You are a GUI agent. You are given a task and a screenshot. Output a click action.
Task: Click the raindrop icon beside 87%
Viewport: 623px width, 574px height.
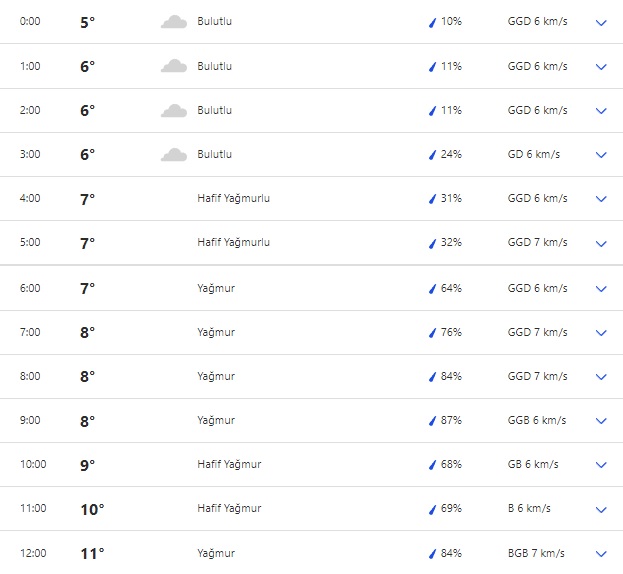pyautogui.click(x=432, y=420)
